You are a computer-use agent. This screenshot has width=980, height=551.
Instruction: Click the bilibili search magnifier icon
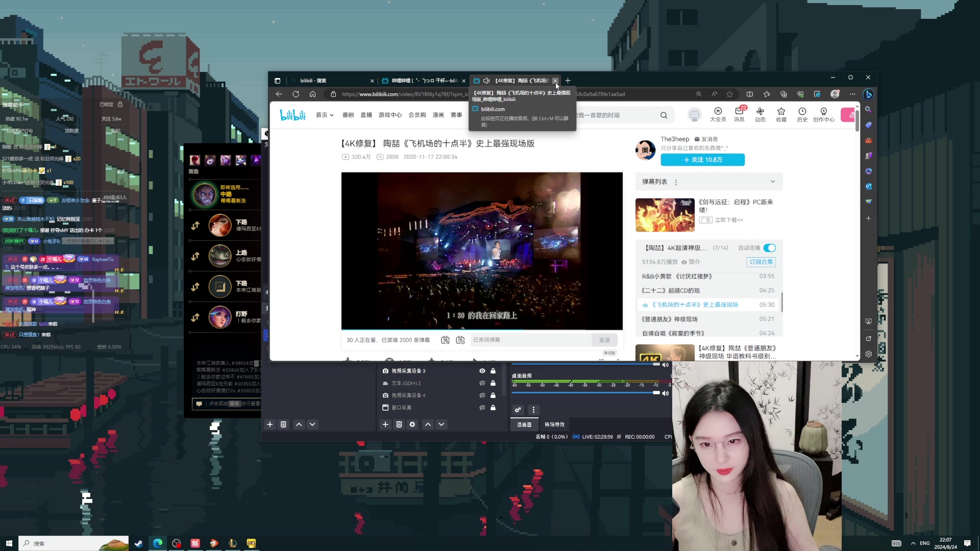pyautogui.click(x=664, y=115)
